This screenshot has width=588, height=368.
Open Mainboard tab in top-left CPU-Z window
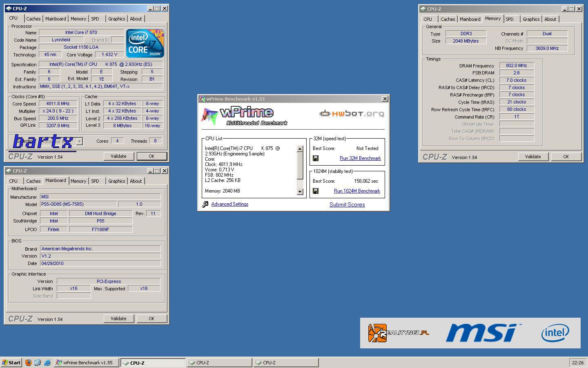[56, 19]
